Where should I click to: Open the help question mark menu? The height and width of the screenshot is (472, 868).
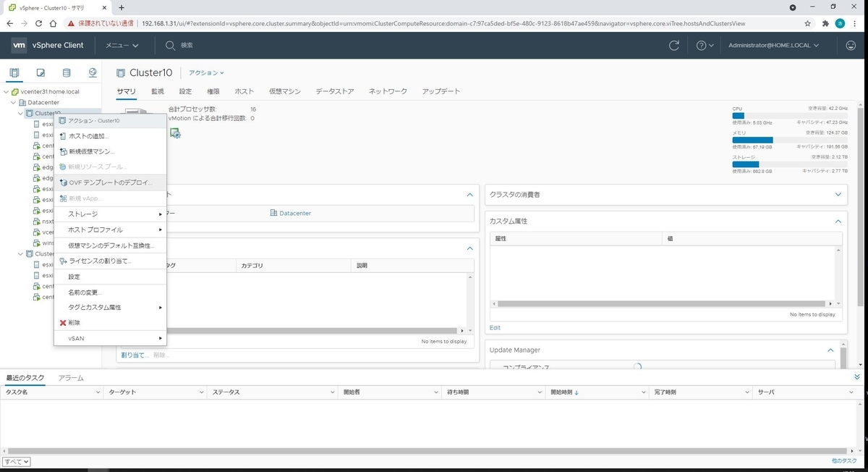pyautogui.click(x=705, y=45)
